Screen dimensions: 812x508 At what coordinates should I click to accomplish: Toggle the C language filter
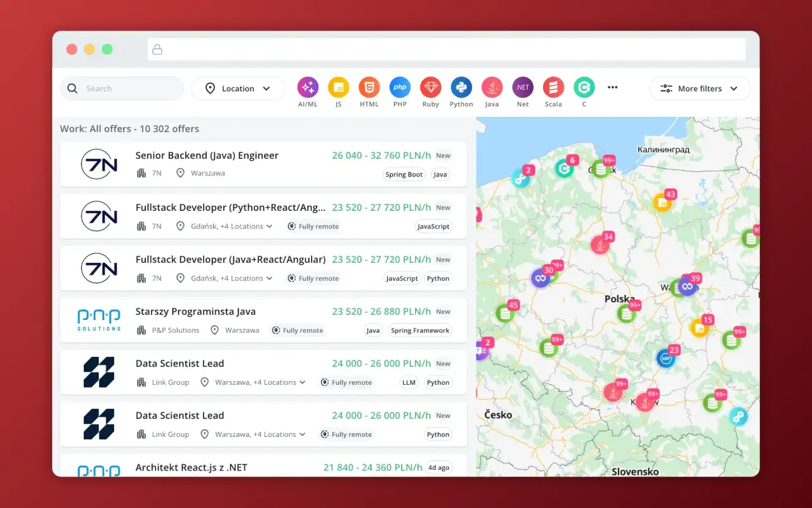pyautogui.click(x=584, y=86)
